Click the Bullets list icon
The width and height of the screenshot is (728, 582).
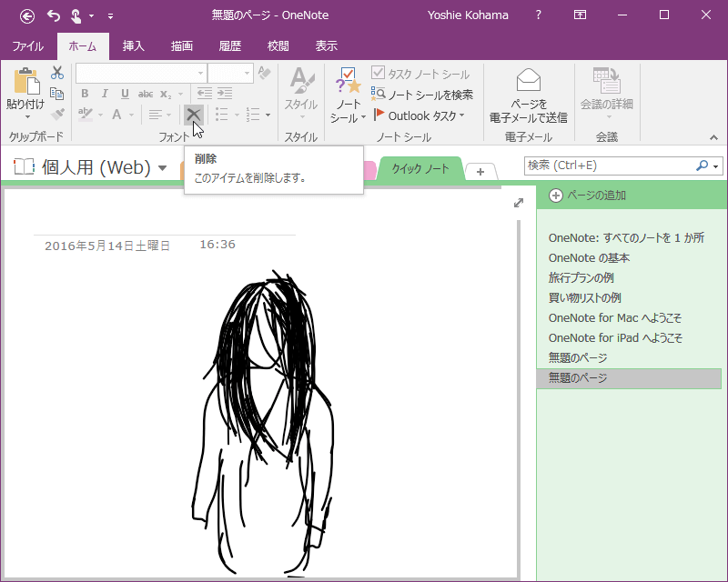[222, 115]
